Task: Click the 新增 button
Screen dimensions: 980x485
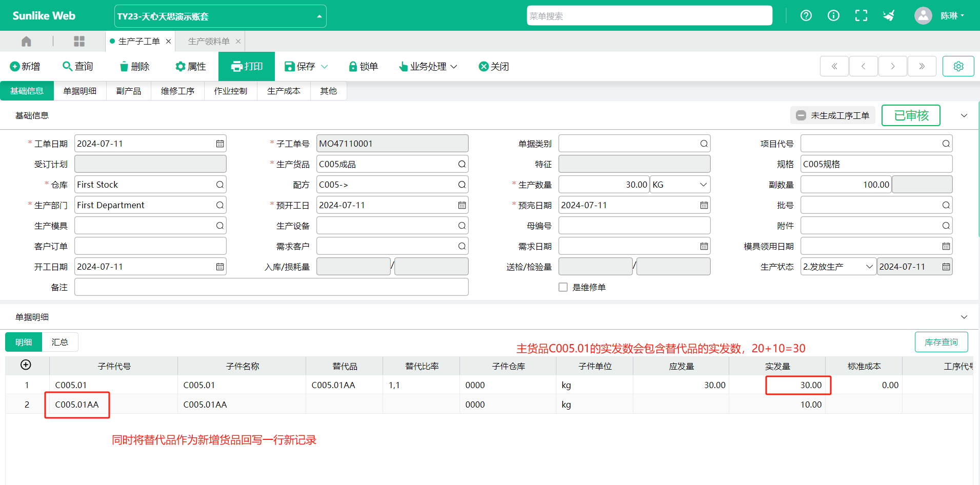Action: tap(25, 67)
